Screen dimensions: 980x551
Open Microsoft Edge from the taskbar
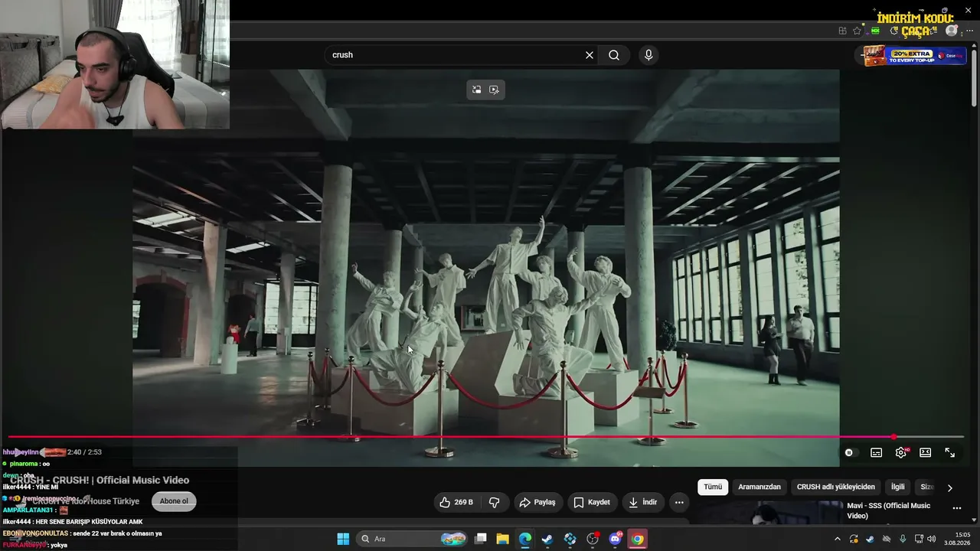point(525,539)
